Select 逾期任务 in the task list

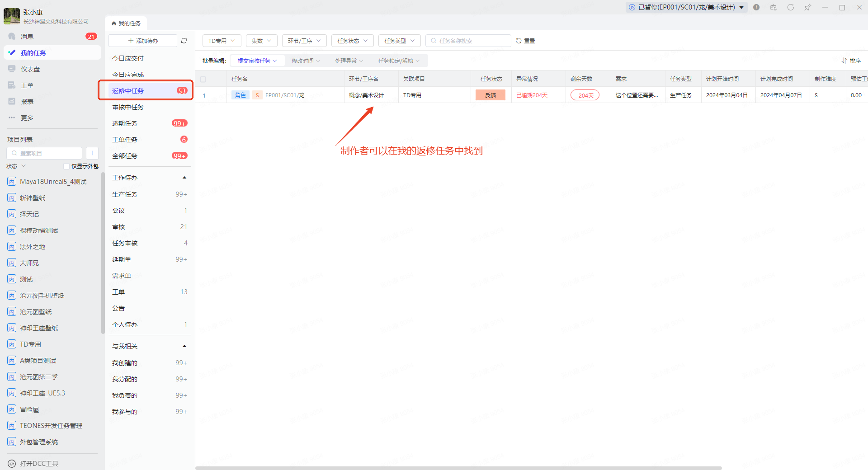(x=125, y=123)
